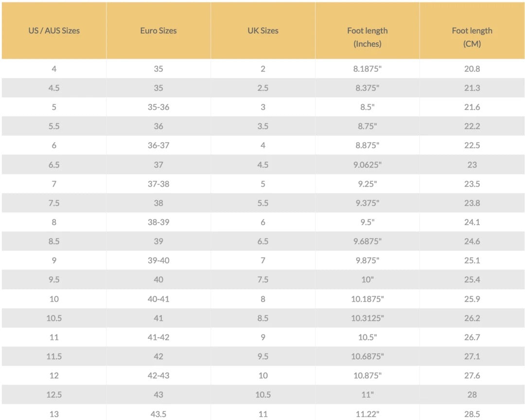Click the 10.875" inches cell
525x420 pixels.
367,376
